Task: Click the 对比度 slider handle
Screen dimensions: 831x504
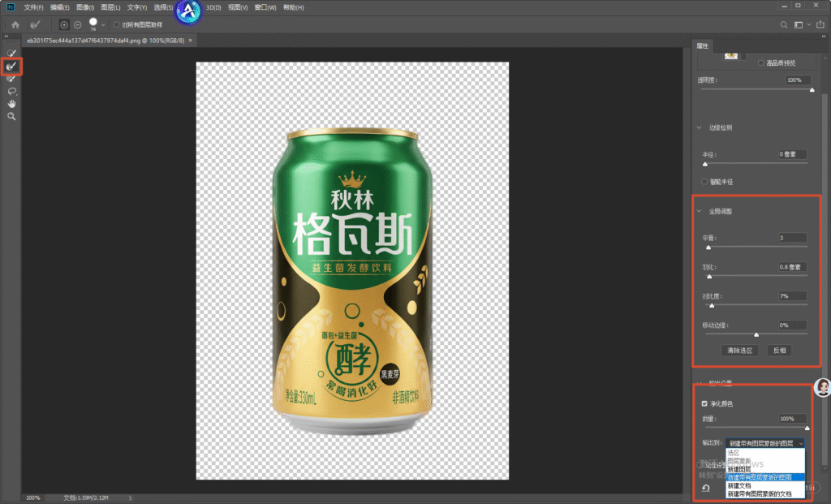Action: [712, 306]
